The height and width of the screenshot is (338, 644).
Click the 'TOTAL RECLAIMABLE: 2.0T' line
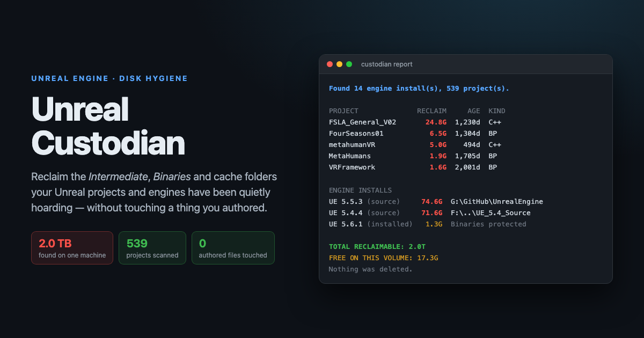pos(377,247)
